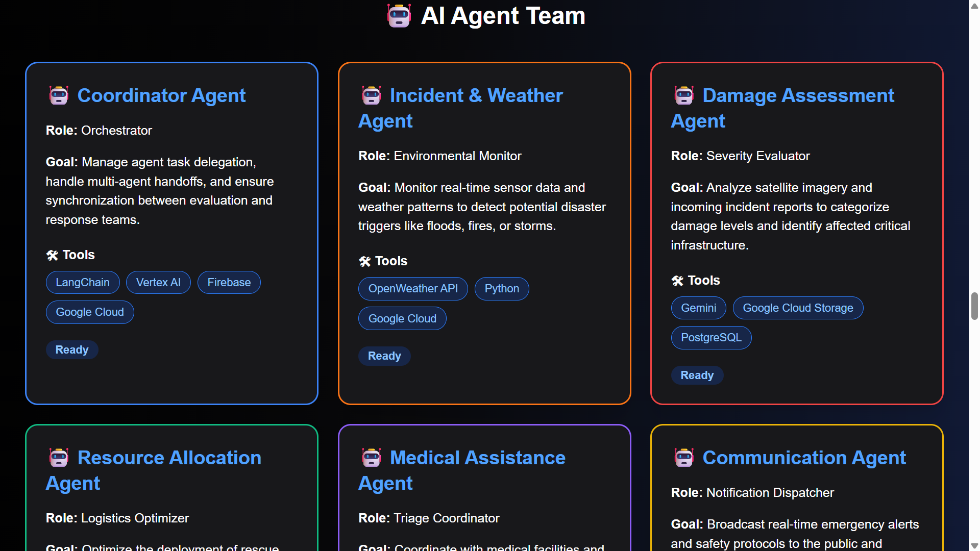Screen dimensions: 980x551
Task: Click the Role: Triage Coordinator text
Action: coord(429,518)
